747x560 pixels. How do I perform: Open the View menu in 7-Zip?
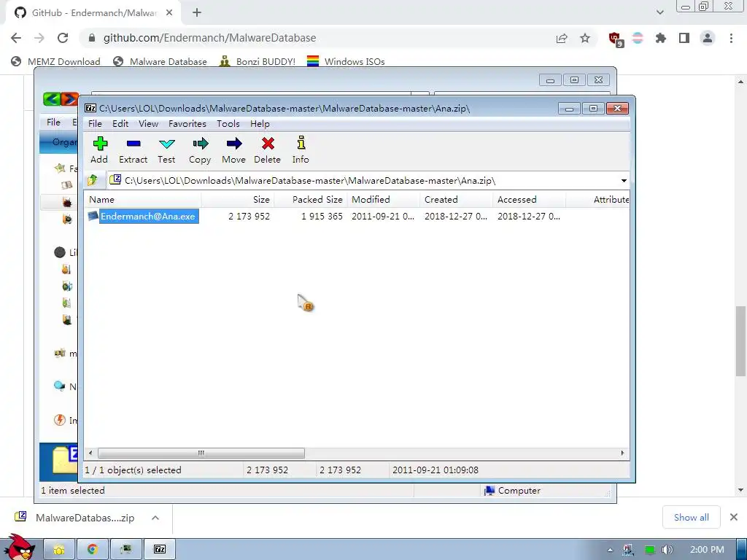click(148, 124)
